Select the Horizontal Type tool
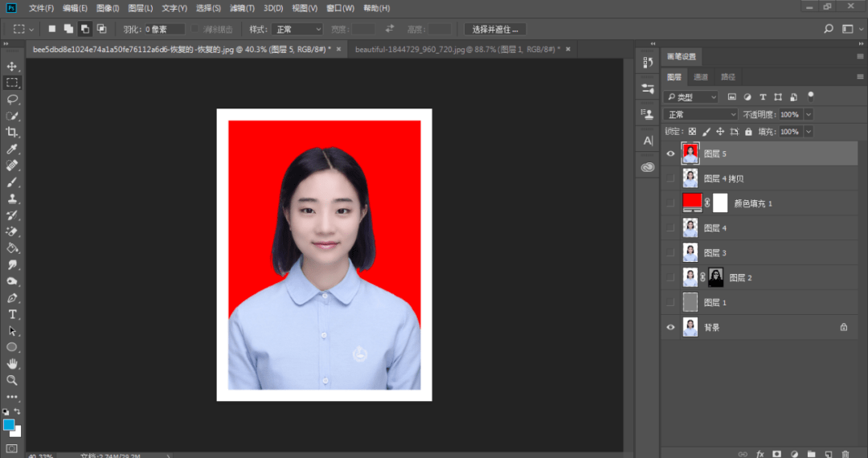This screenshot has height=458, width=868. (11, 314)
